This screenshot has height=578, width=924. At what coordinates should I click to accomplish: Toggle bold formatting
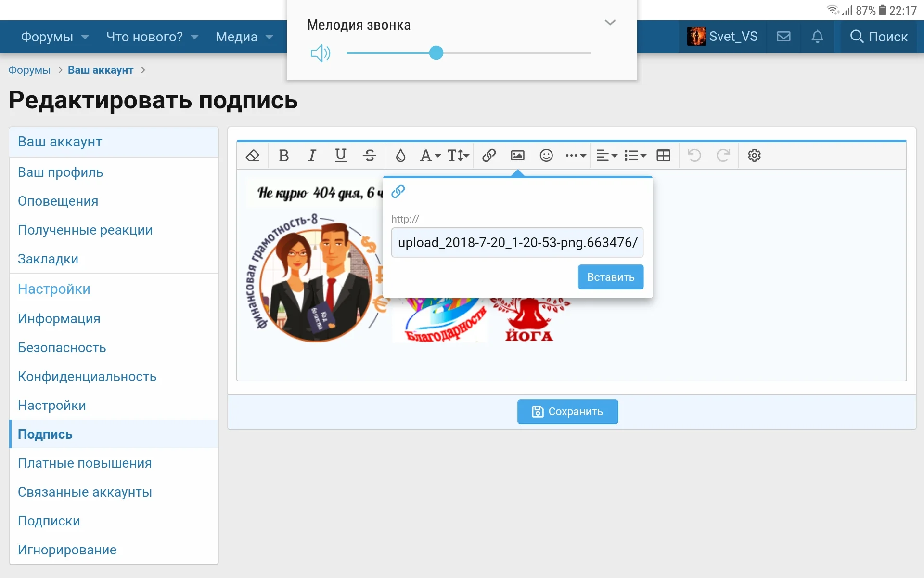pos(283,156)
